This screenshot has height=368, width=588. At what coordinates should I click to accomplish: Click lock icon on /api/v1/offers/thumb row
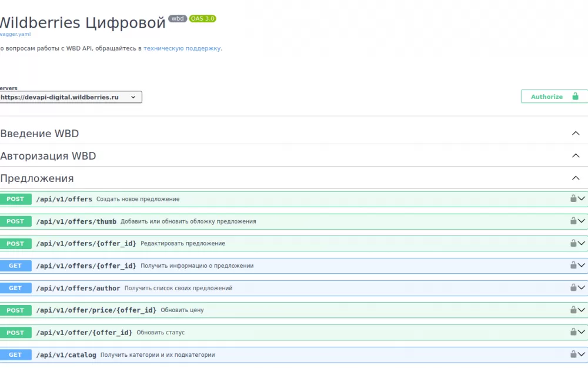pyautogui.click(x=573, y=221)
